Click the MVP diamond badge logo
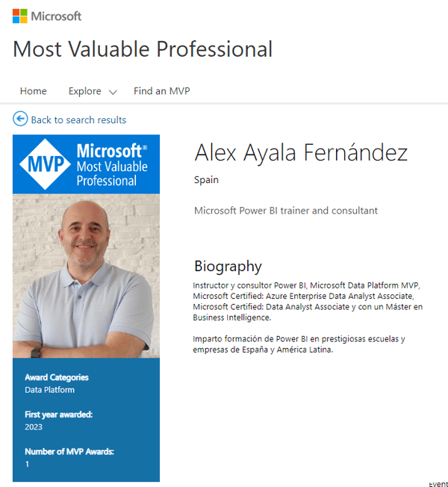 pos(45,164)
